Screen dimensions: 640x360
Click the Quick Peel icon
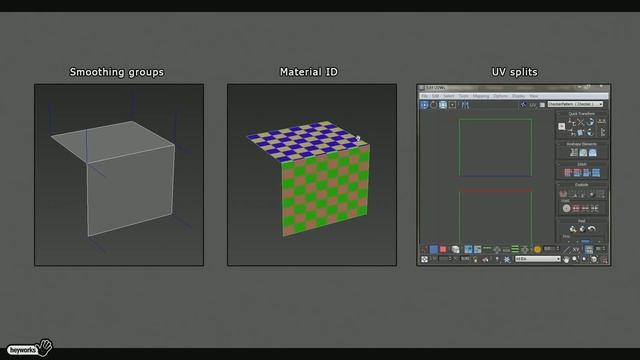click(x=573, y=229)
